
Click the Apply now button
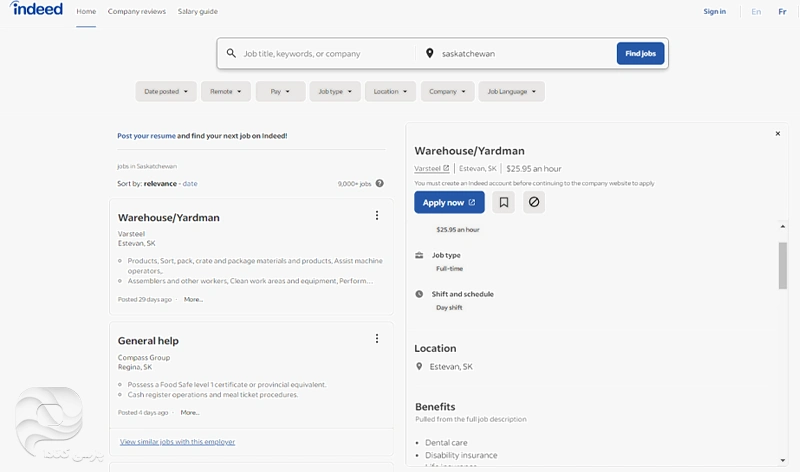pos(449,202)
